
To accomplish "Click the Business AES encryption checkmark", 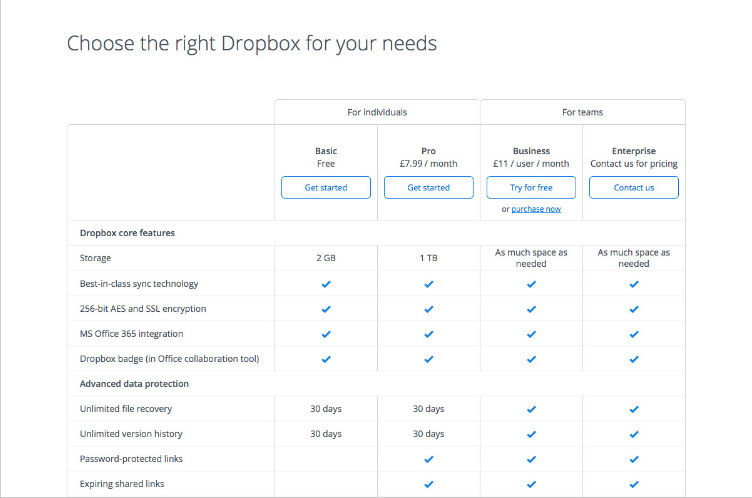I will [x=531, y=309].
